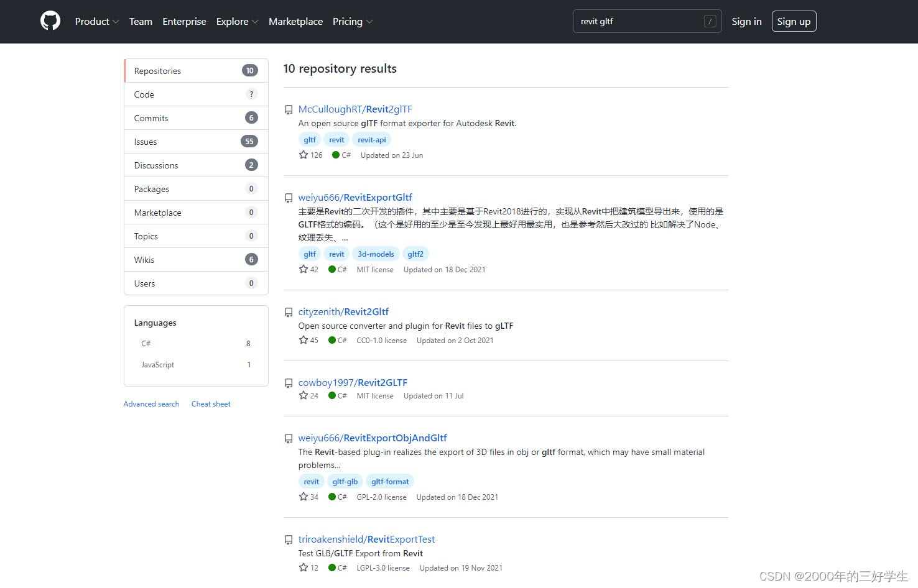This screenshot has height=588, width=918.
Task: Click gltf tag under weiyu666/RevitExportGltf
Action: [x=310, y=254]
